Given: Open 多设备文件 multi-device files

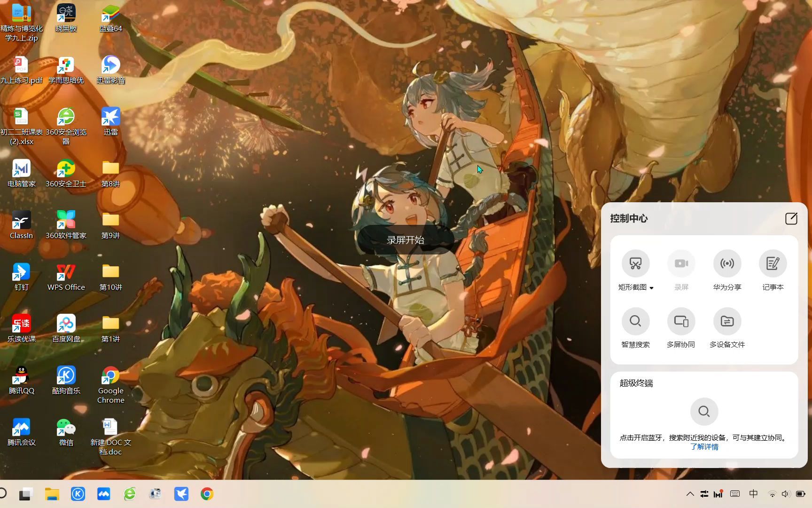Looking at the screenshot, I should 727,321.
